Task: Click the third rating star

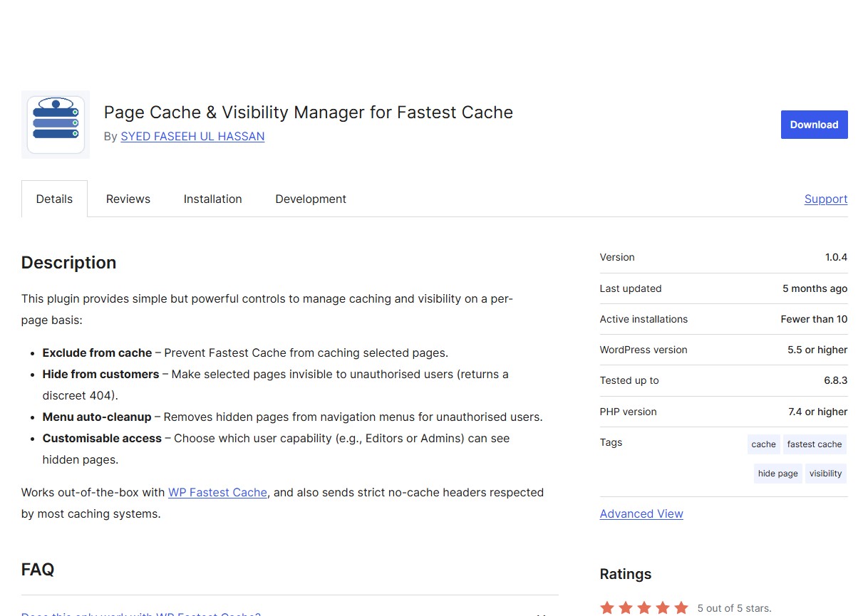Action: 644,607
